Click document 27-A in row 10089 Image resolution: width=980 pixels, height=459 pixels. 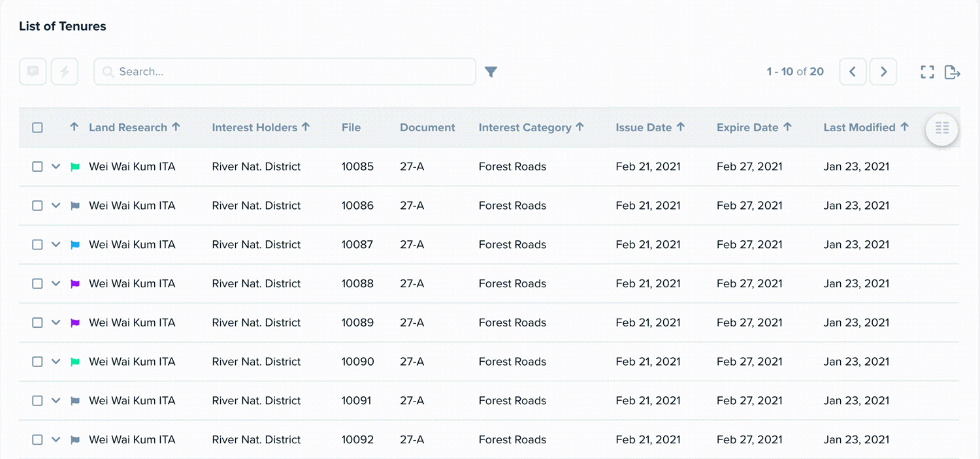click(412, 323)
